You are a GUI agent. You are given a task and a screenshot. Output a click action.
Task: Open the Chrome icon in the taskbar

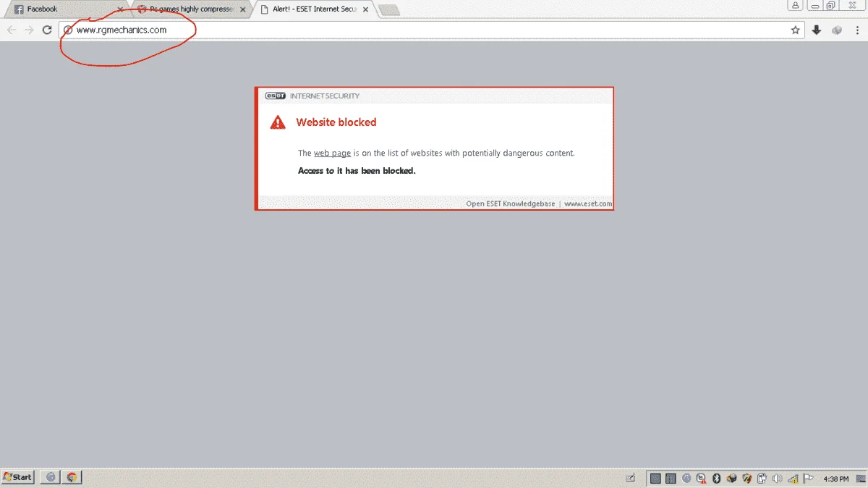tap(72, 477)
